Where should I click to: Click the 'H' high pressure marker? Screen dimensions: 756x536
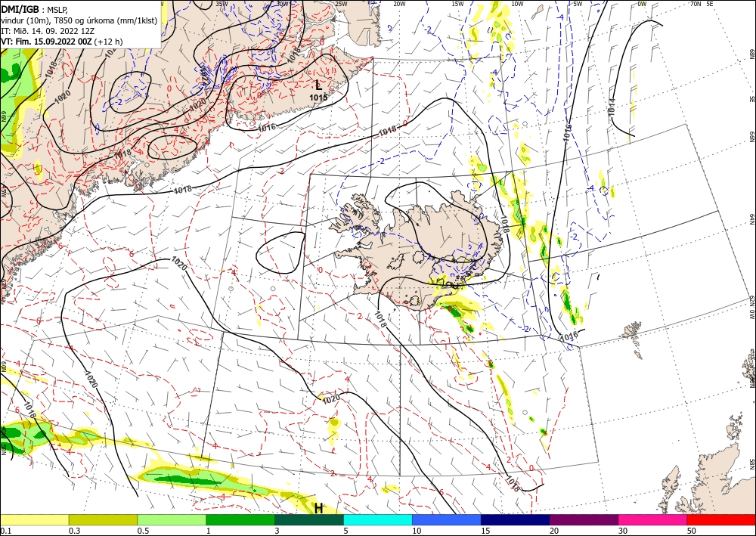[319, 509]
